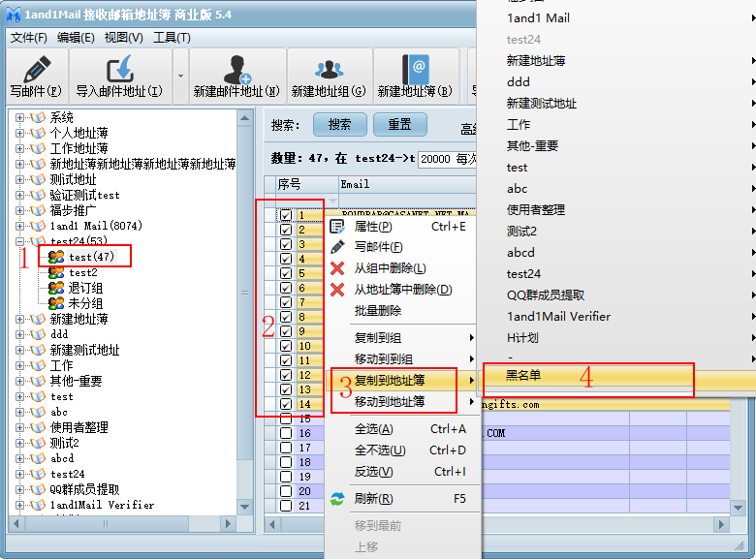Click the New Address Book (新建地址簿) icon
756x559 pixels.
(416, 70)
